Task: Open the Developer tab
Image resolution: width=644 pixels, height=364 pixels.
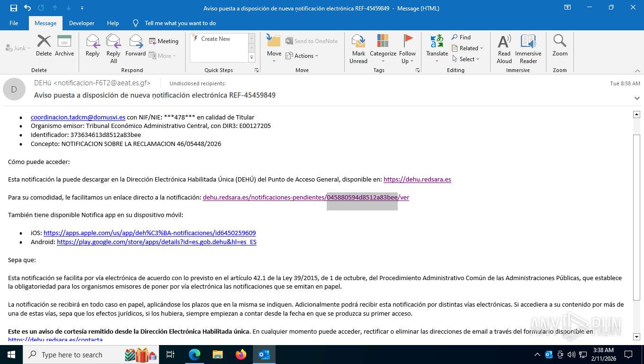Action: [x=81, y=23]
